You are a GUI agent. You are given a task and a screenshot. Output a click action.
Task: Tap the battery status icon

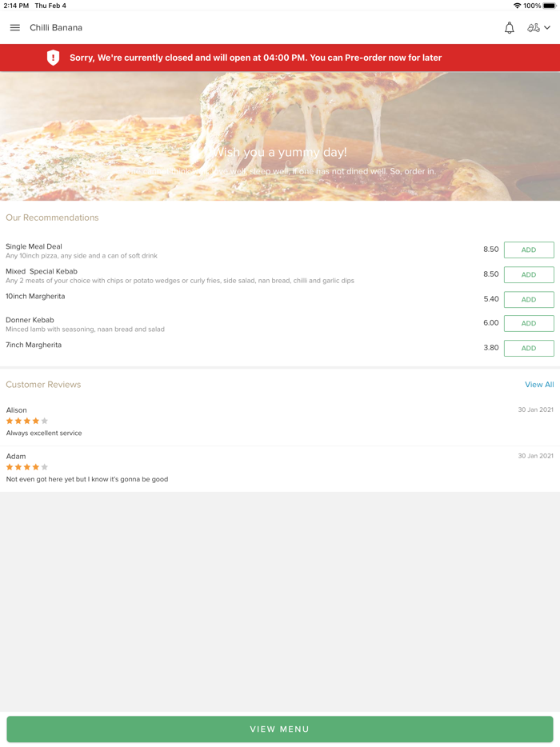pyautogui.click(x=549, y=6)
